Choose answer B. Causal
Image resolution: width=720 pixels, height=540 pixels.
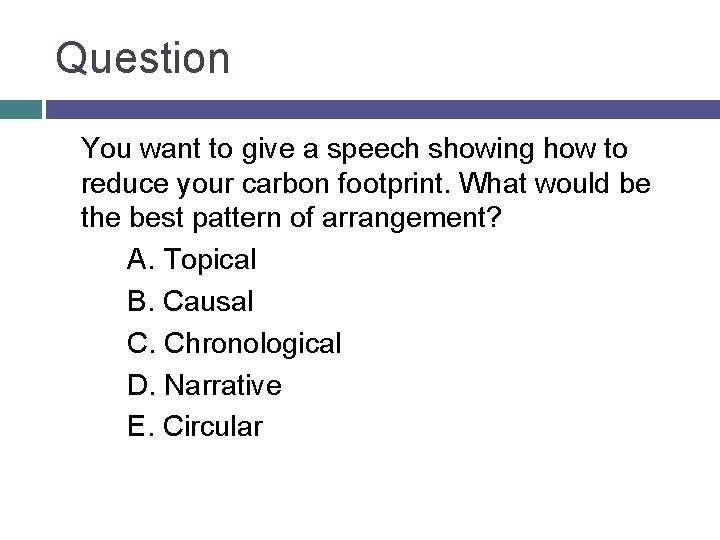(191, 301)
